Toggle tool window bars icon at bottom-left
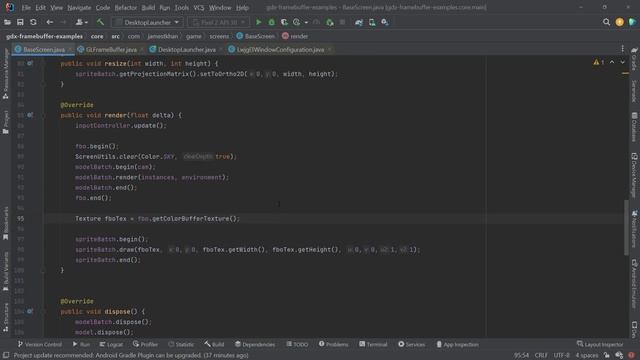This screenshot has height=360, width=640. click(x=6, y=355)
